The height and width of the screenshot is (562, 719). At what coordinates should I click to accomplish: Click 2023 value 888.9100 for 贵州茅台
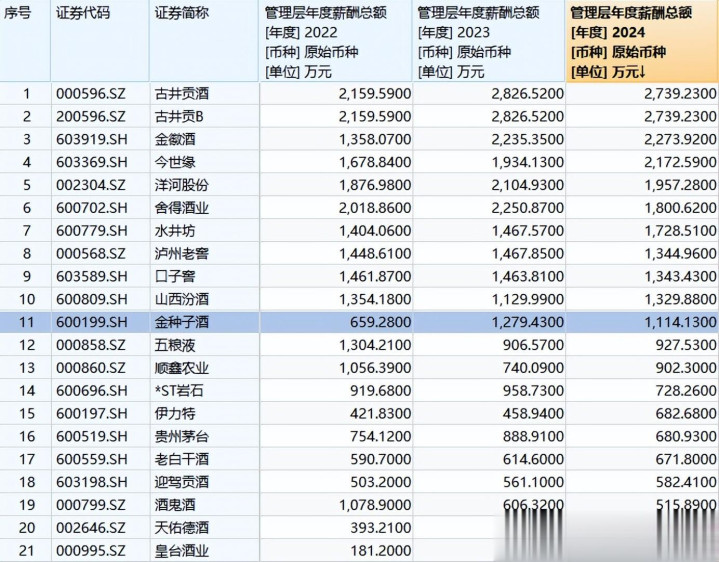(x=533, y=436)
